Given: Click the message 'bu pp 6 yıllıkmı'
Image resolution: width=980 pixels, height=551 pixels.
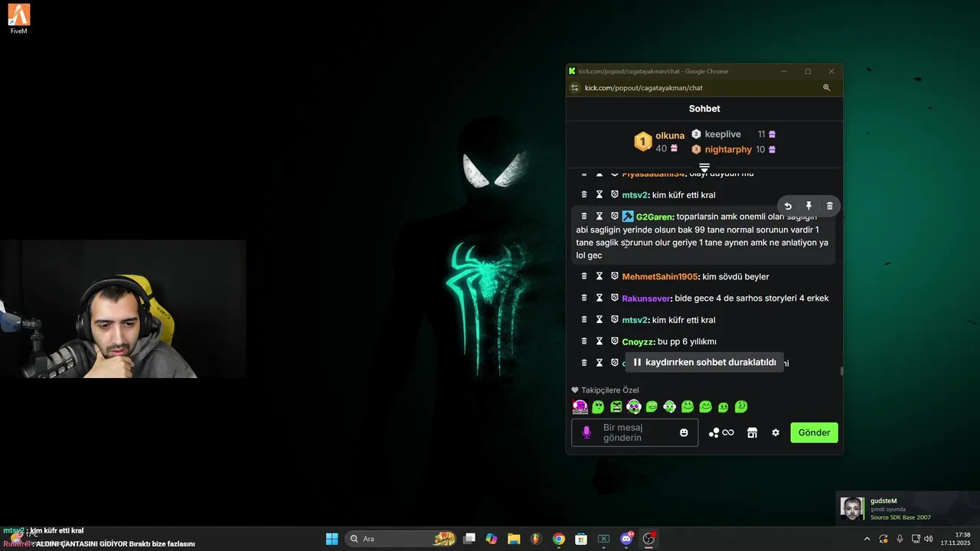Looking at the screenshot, I should [x=687, y=341].
